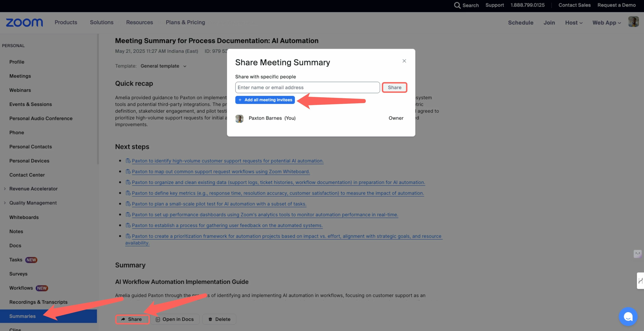The height and width of the screenshot is (331, 644).
Task: Expand Revenue Accelerator in the sidebar
Action: pos(33,189)
